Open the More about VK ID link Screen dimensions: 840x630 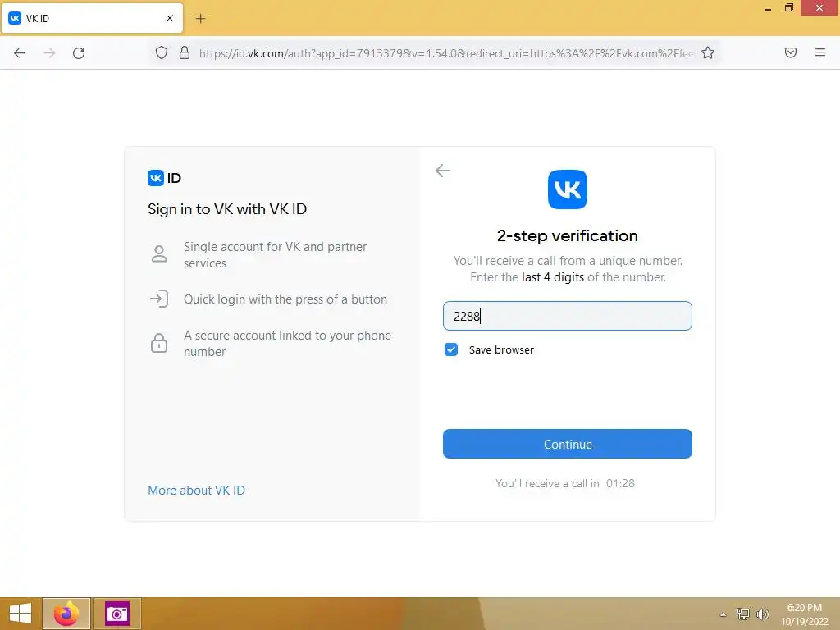(x=197, y=491)
